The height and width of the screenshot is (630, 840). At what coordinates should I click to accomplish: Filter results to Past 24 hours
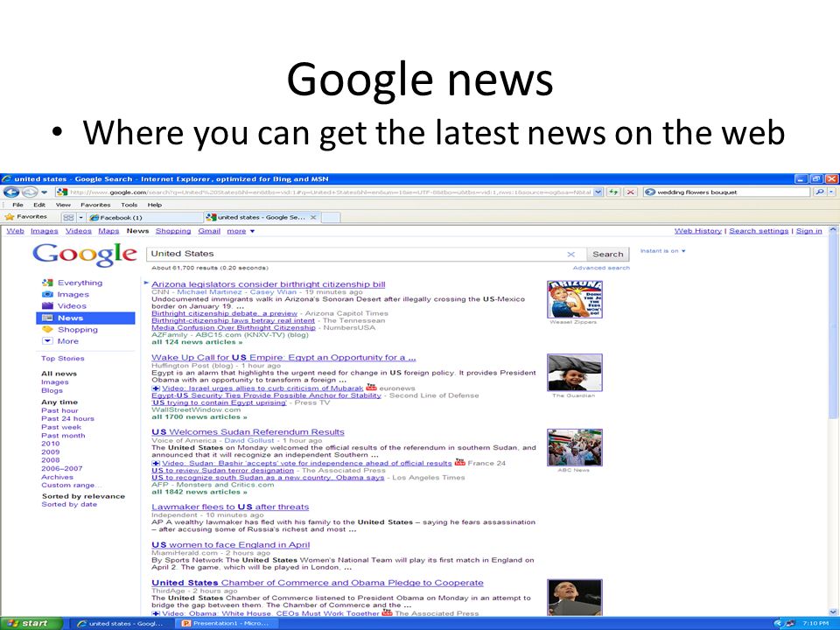coord(67,418)
